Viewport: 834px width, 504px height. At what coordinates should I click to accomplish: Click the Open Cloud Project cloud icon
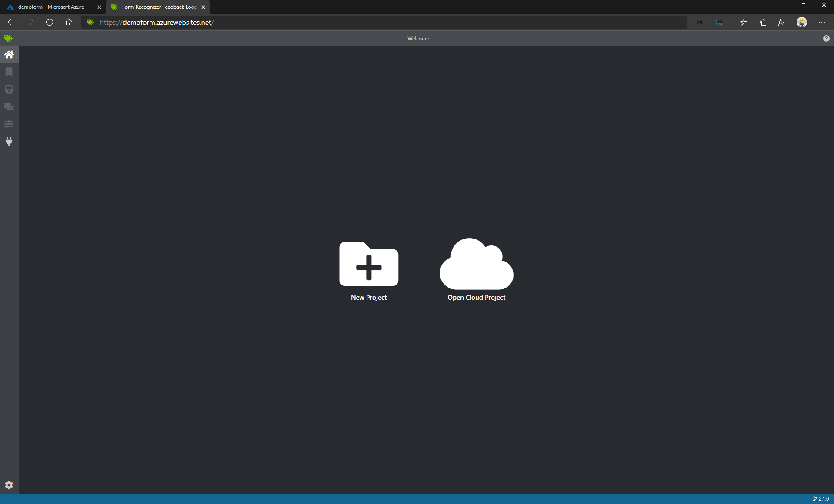click(x=477, y=264)
